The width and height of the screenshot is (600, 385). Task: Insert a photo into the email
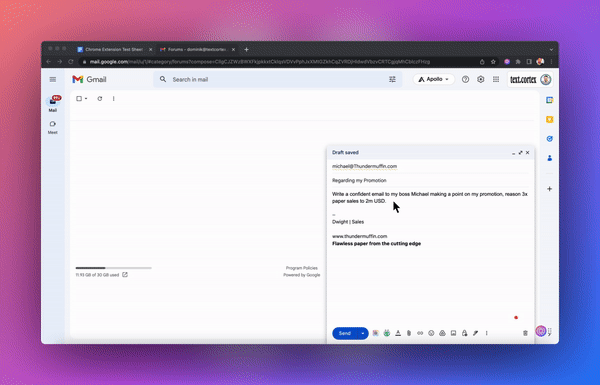pos(453,333)
